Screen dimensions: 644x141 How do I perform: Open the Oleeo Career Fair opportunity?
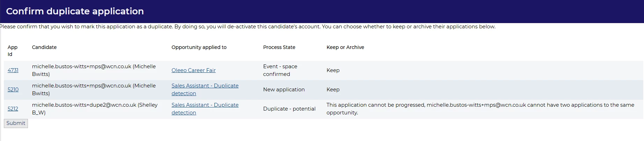click(x=193, y=70)
